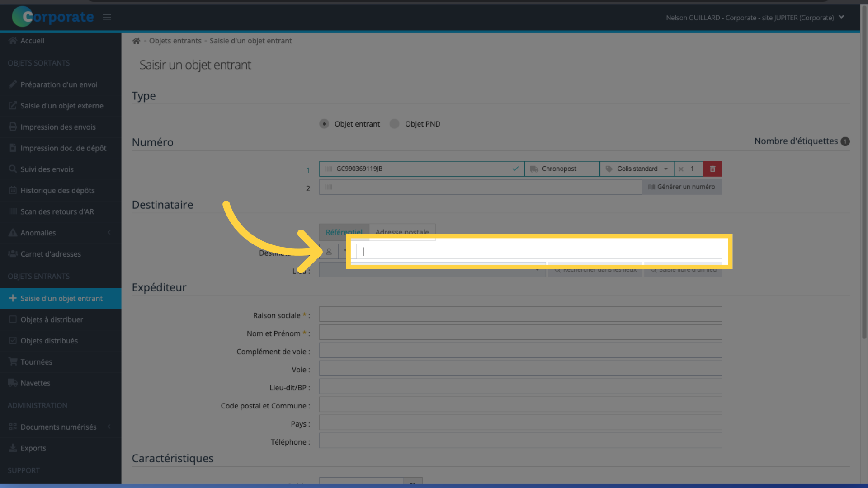Switch to Adresse postale tab
Screen dimensions: 868x488
point(402,232)
